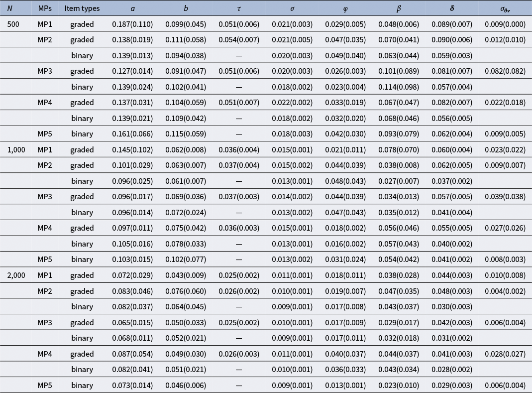Click the value 0.075(0.042)
The width and height of the screenshot is (532, 393).
pyautogui.click(x=186, y=228)
